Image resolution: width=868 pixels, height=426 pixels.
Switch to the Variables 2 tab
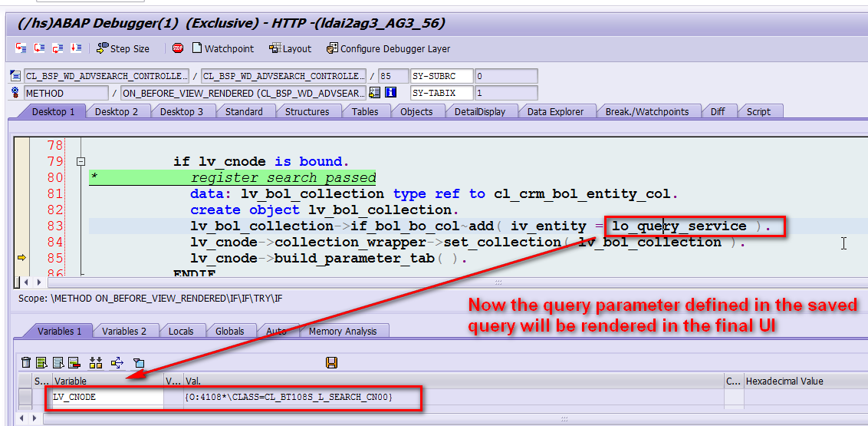[124, 332]
